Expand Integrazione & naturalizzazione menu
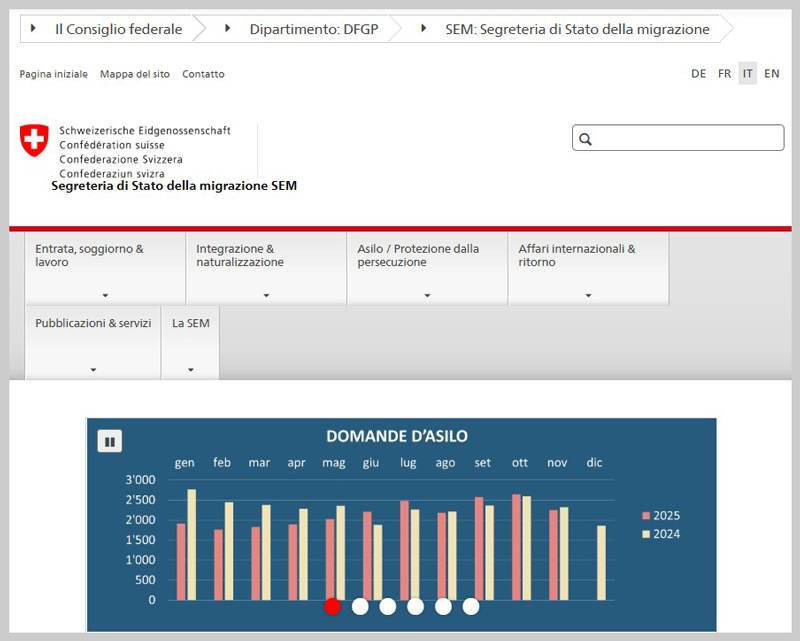The image size is (800, 641). click(266, 268)
